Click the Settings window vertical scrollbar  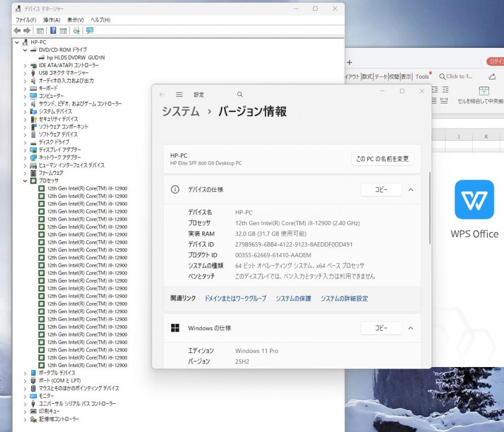(429, 208)
